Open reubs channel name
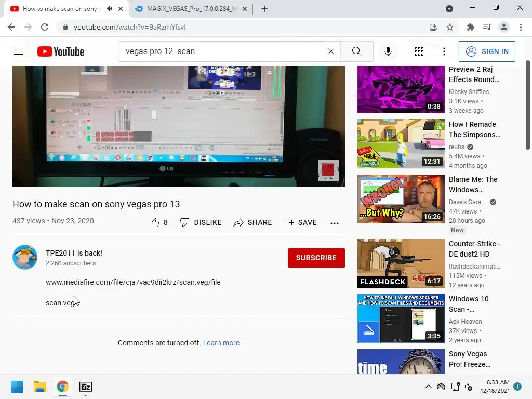The image size is (532, 399). click(456, 147)
